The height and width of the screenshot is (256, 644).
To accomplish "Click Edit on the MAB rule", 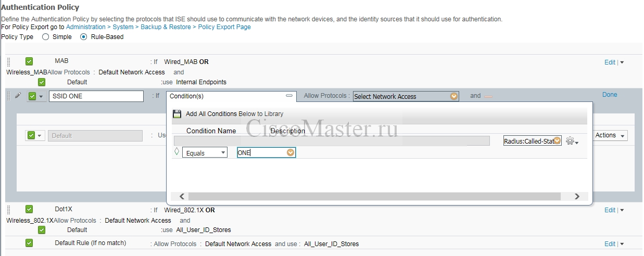I will 610,62.
